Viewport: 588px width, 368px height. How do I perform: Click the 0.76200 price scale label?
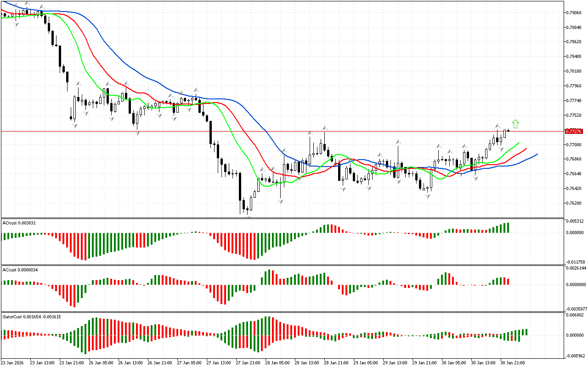pos(575,203)
